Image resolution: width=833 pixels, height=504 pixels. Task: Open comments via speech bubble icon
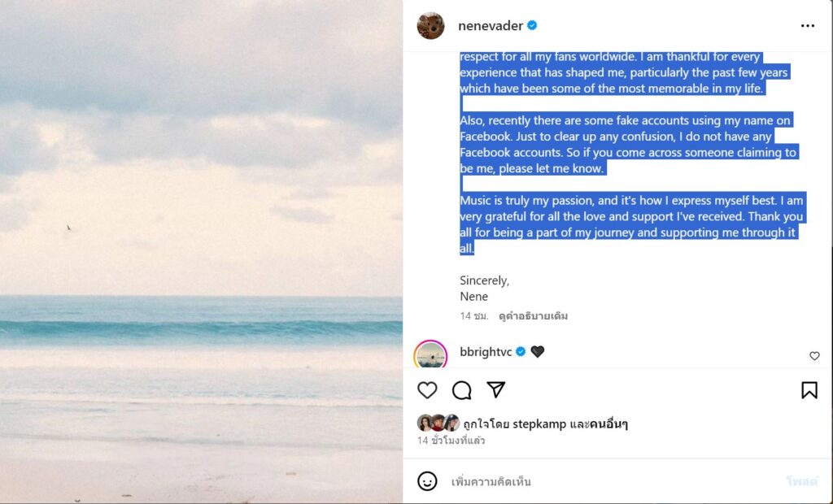(461, 390)
